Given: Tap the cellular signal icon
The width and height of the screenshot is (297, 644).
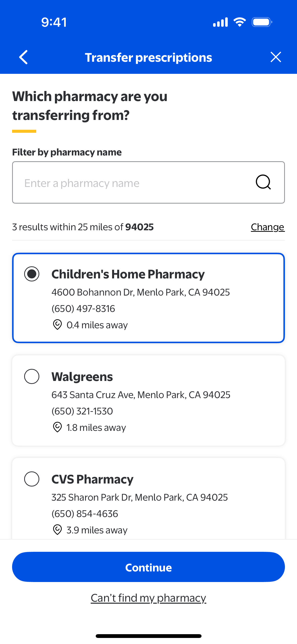Looking at the screenshot, I should click(220, 22).
